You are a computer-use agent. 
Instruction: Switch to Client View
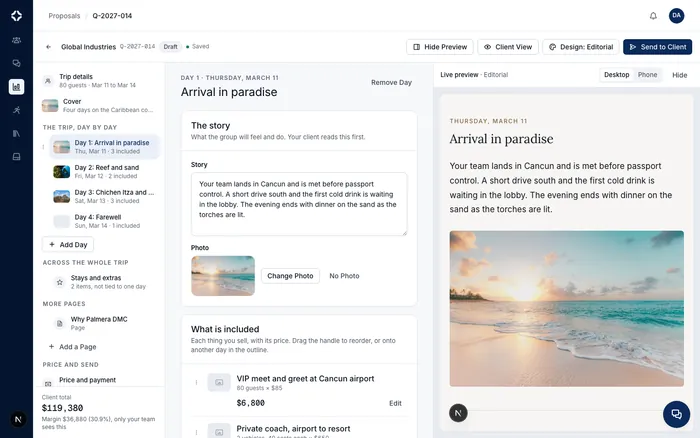tap(508, 47)
